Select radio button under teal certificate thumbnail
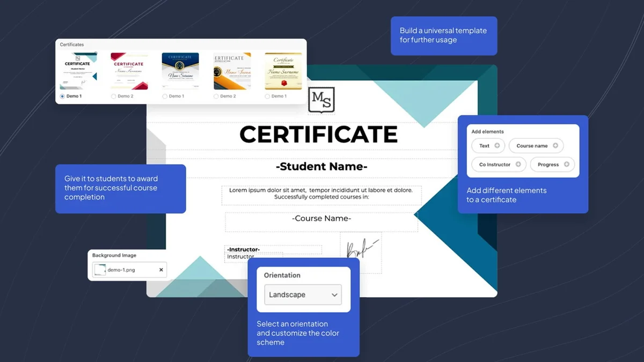 (x=63, y=96)
